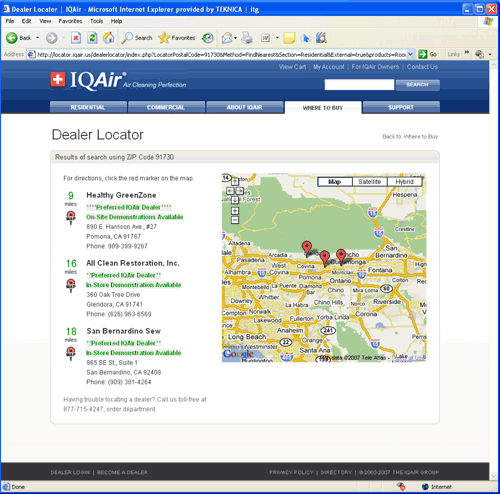The width and height of the screenshot is (500, 494).
Task: Pan the Google map up arrow
Action: (x=235, y=182)
